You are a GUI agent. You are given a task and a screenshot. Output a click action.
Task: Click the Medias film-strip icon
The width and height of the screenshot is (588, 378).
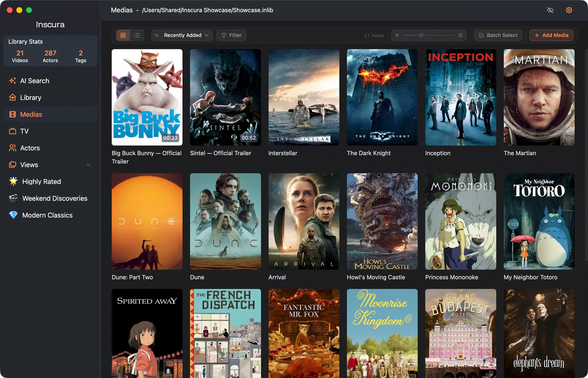(12, 114)
